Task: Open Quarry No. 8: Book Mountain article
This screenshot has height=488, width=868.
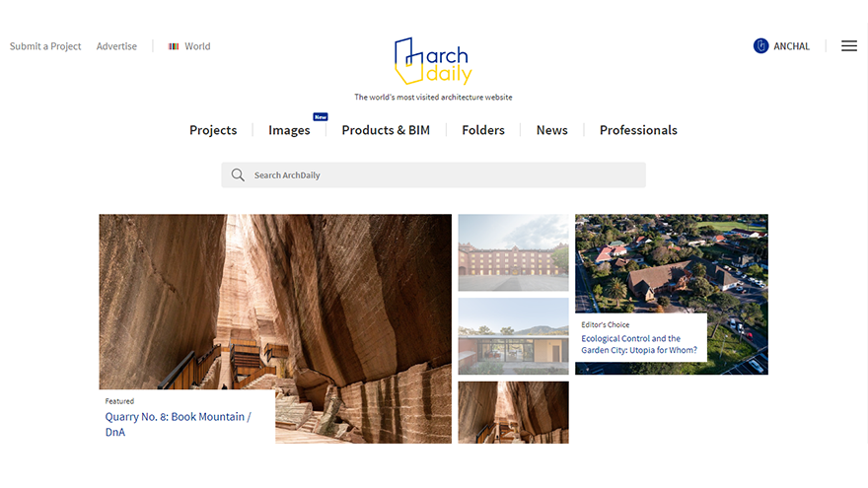Action: click(179, 424)
